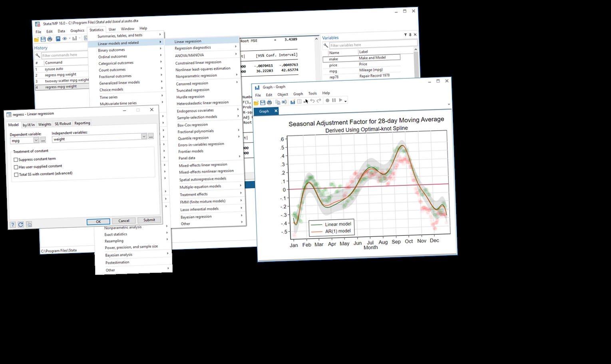The height and width of the screenshot is (364, 611).
Task: Print graph icon in Graph window toolbar
Action: tap(269, 102)
